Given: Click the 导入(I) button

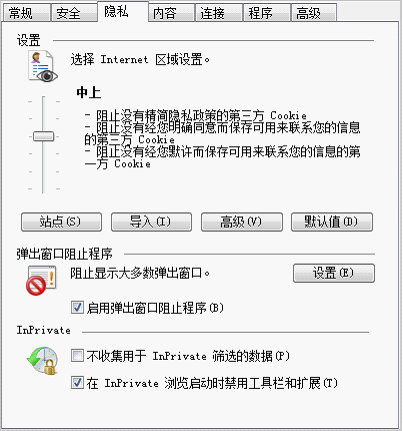Looking at the screenshot, I should (x=151, y=222).
